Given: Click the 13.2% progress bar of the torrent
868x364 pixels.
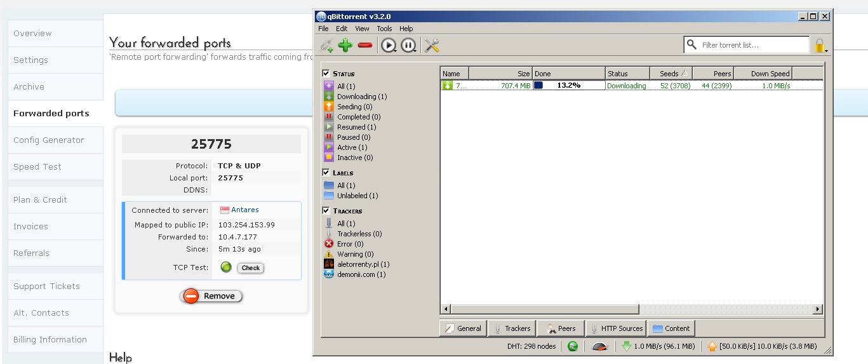Looking at the screenshot, I should (x=569, y=85).
